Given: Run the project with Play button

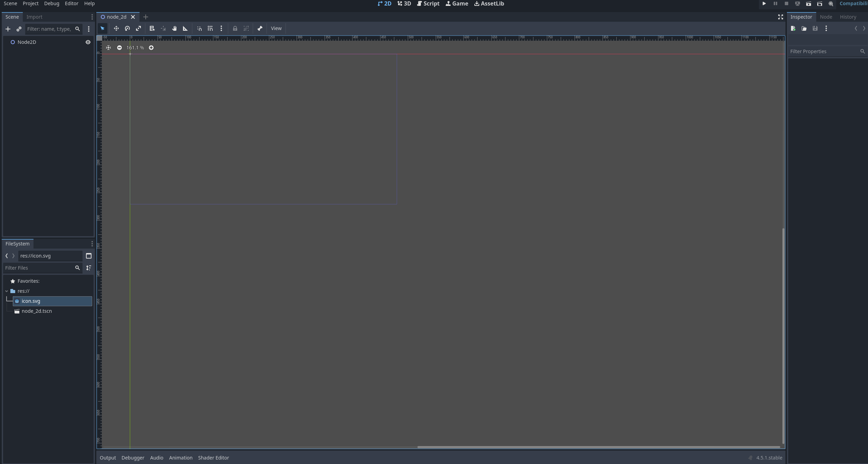Looking at the screenshot, I should click(x=764, y=3).
